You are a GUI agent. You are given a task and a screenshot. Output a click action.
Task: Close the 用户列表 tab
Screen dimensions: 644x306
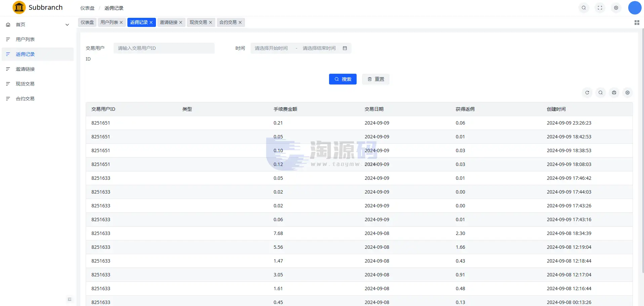(121, 22)
